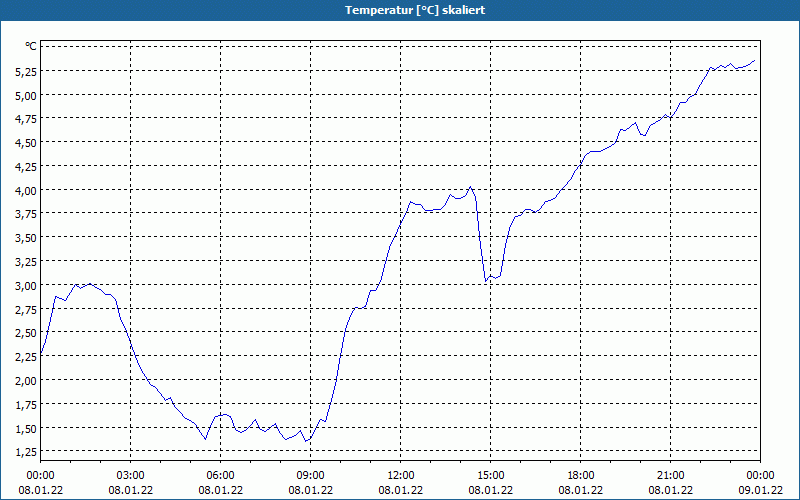Click the 18:00 time axis label
Image resolution: width=800 pixels, height=500 pixels.
coord(581,476)
